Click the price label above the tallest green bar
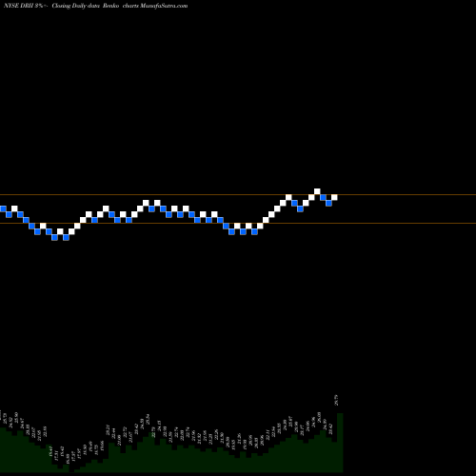This screenshot has width=476, height=476. [337, 400]
